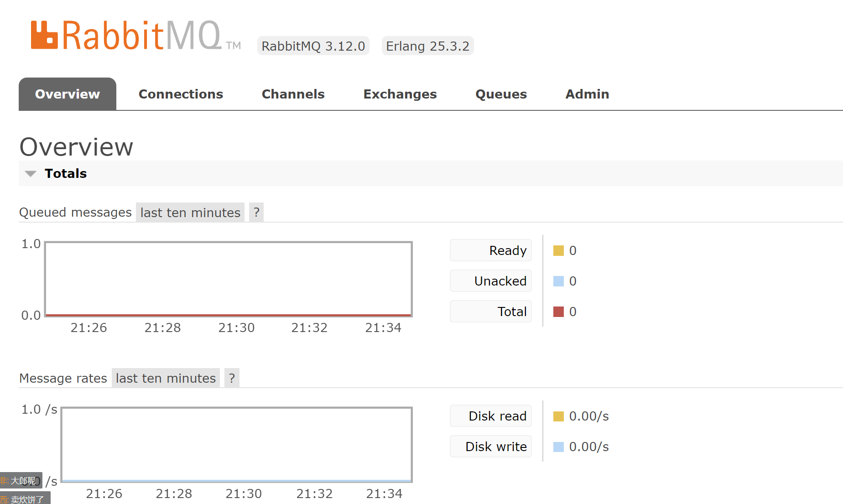This screenshot has width=843, height=504.
Task: Click the Disk write rate value 0.00/s
Action: 589,447
